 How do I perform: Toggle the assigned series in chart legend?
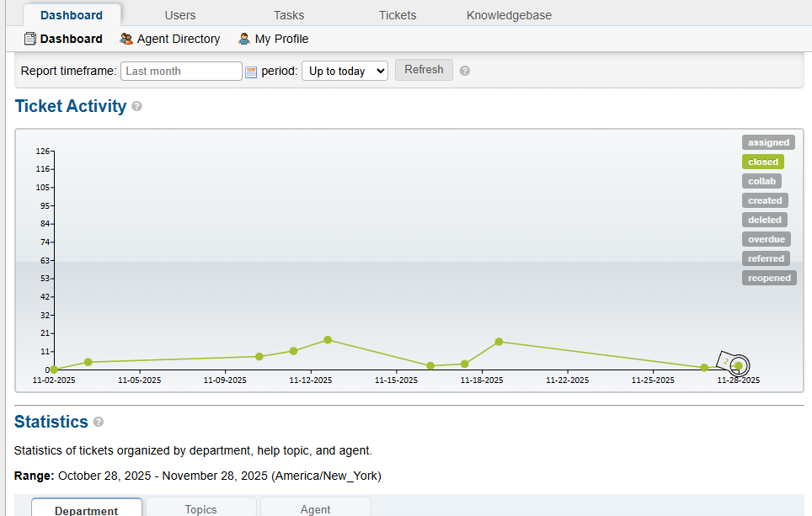point(768,142)
